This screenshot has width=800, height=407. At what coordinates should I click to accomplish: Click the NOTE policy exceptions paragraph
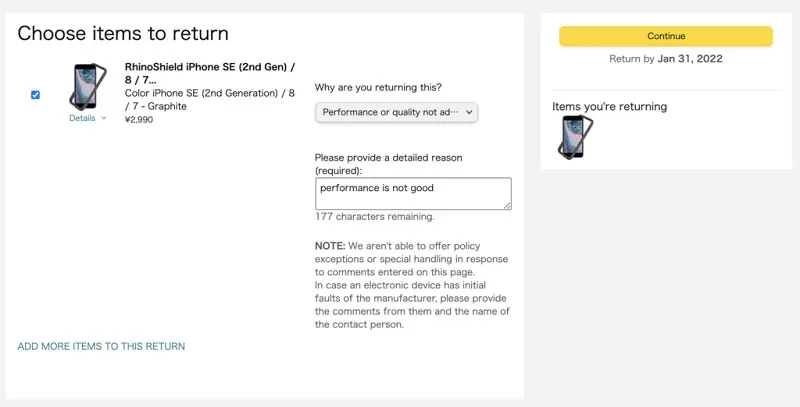pos(412,285)
